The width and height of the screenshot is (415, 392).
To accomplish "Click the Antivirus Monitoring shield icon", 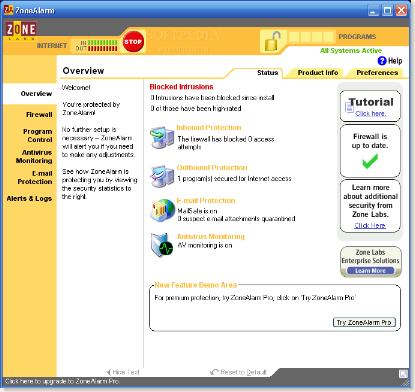I will [x=162, y=245].
